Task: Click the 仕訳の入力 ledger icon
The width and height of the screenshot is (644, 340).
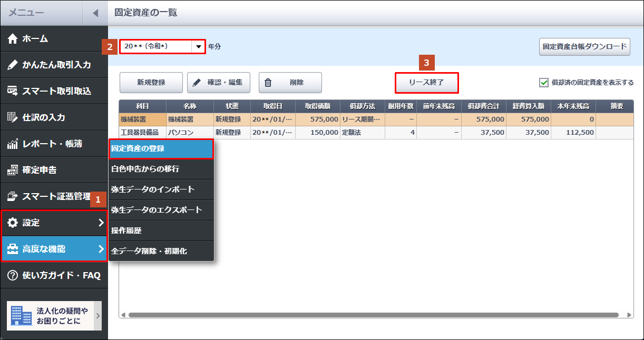Action: pyautogui.click(x=13, y=117)
